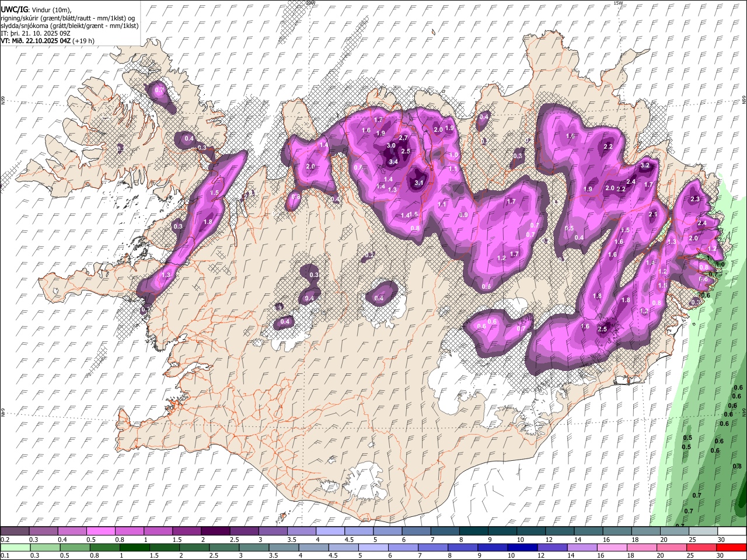Click the '0.1' label in bottom legend row
This screenshot has width=747, height=560.
point(5,555)
